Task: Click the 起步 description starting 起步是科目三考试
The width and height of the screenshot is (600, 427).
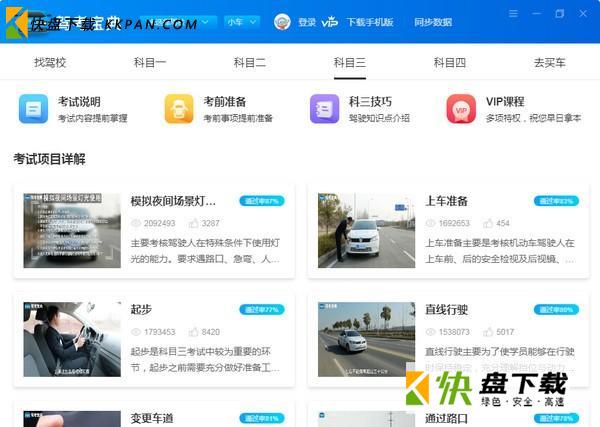Action: pyautogui.click(x=205, y=360)
